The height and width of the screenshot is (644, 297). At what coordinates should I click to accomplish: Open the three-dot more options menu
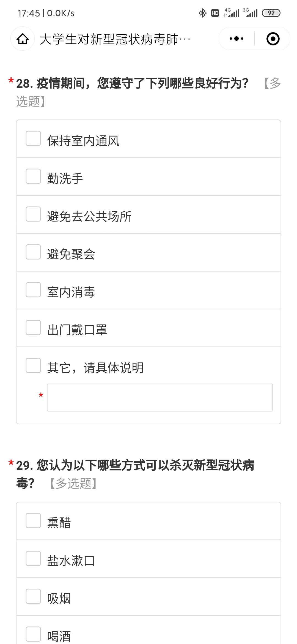tap(237, 39)
